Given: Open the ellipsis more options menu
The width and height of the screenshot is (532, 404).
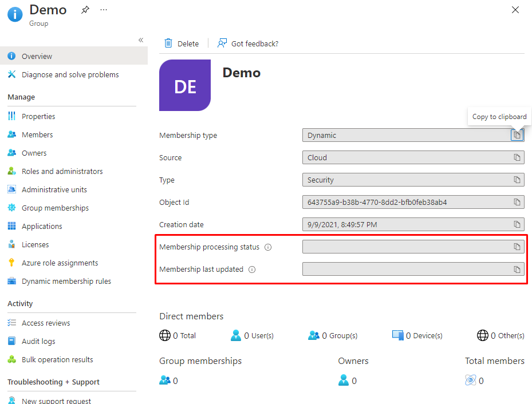Looking at the screenshot, I should (104, 10).
